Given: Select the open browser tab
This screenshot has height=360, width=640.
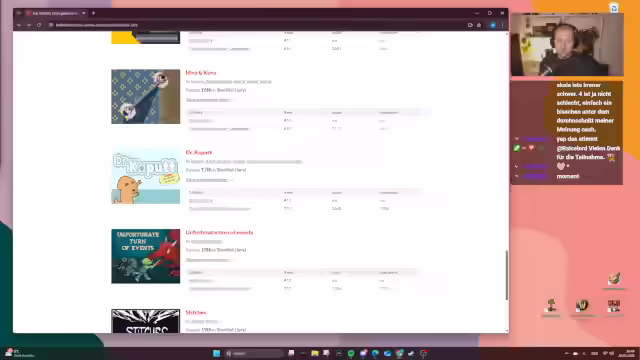Looking at the screenshot, I should pos(55,13).
